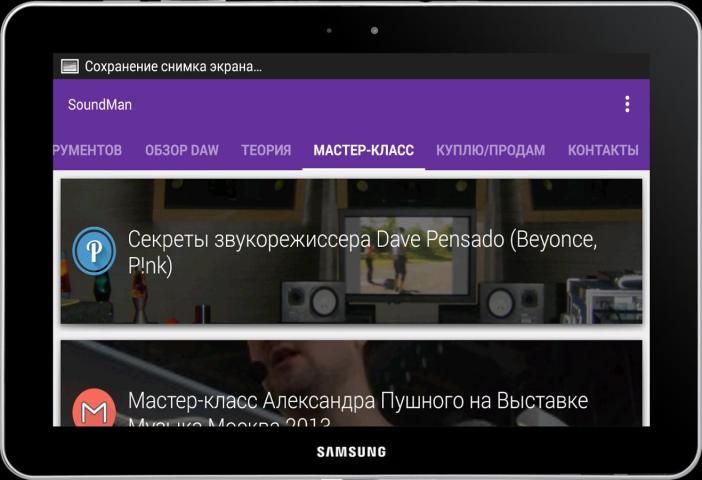Switch to the ТЕОРИЯ tab
This screenshot has height=480, width=702.
266,150
